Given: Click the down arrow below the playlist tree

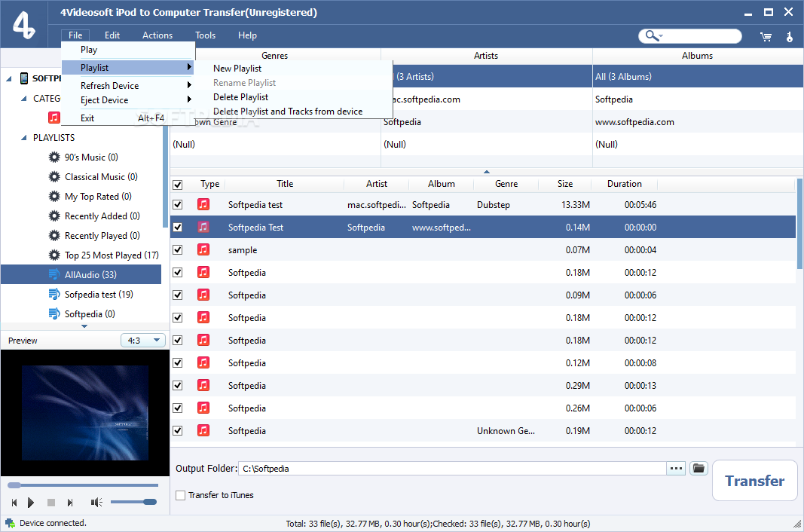Looking at the screenshot, I should point(84,326).
